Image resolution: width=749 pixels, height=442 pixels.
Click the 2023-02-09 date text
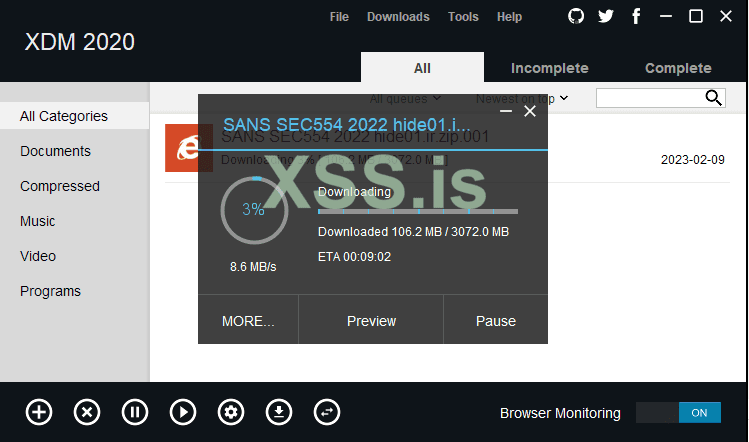point(693,160)
